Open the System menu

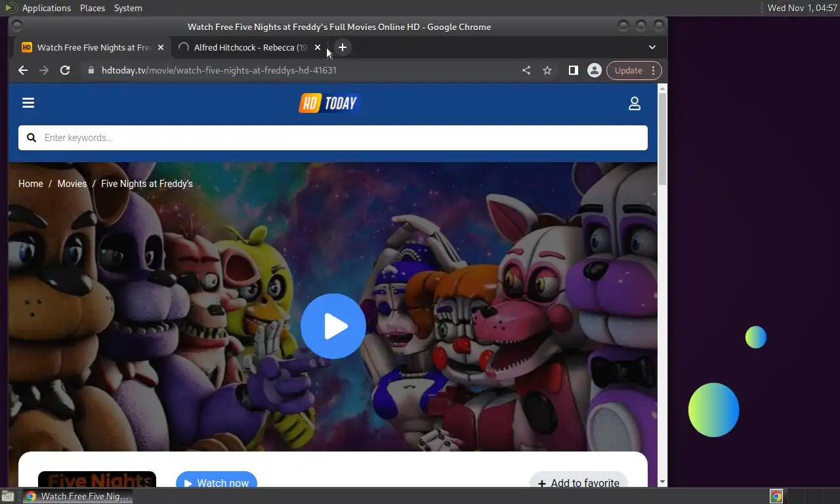point(128,8)
